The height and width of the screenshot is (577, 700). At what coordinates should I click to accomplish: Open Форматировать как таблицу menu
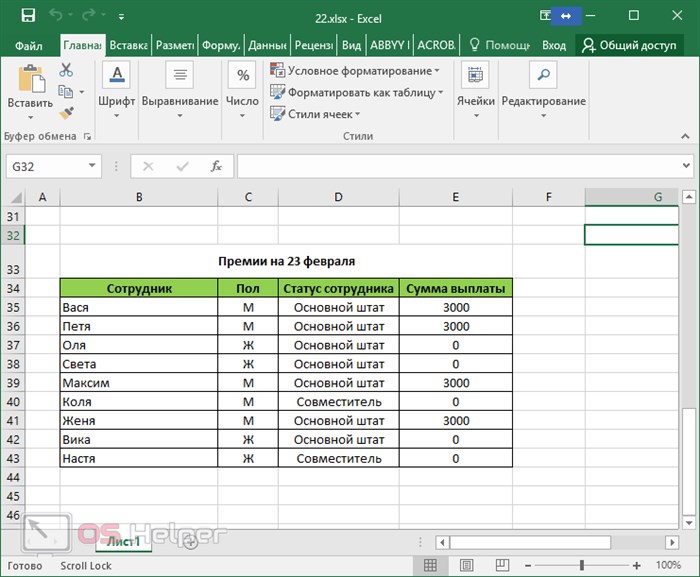[x=357, y=92]
